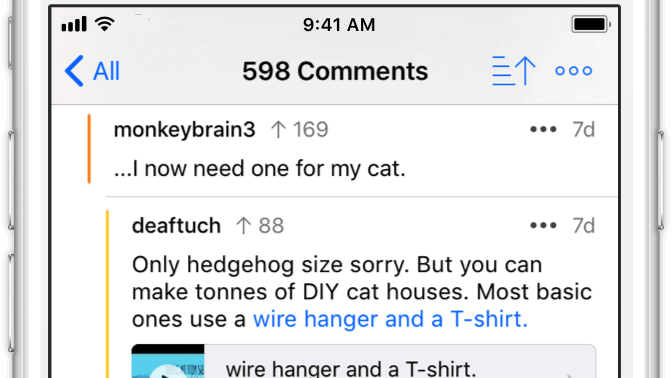Open the comment sort order icon
This screenshot has height=378, width=672.
click(514, 71)
